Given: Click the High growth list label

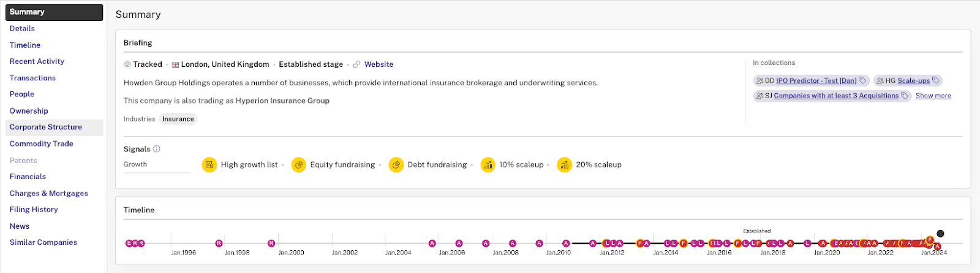Looking at the screenshot, I should (x=249, y=164).
